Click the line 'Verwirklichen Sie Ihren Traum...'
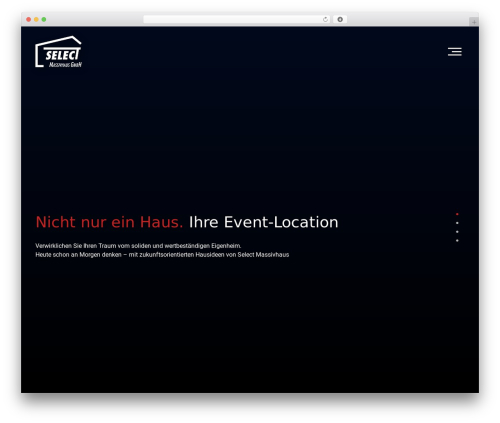Viewport: 500px width, 423px height. point(138,246)
